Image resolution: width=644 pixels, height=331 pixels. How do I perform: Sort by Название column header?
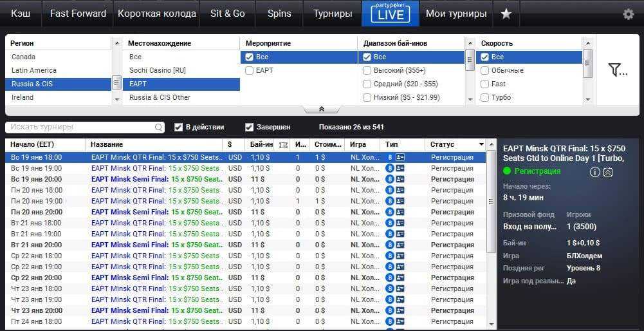[x=154, y=145]
